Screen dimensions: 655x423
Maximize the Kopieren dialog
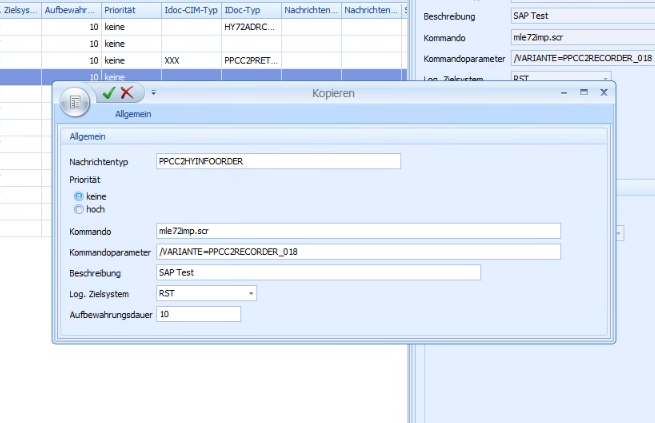tap(584, 92)
